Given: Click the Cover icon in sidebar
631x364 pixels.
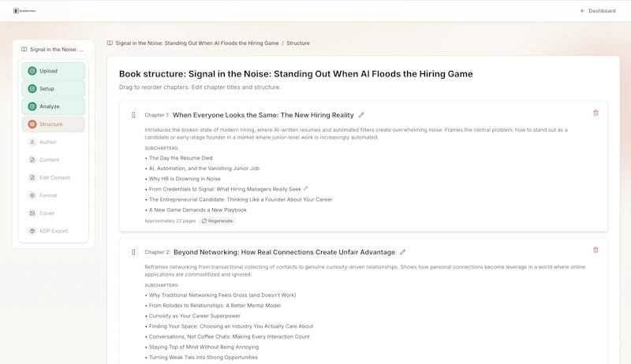Looking at the screenshot, I should tap(32, 213).
